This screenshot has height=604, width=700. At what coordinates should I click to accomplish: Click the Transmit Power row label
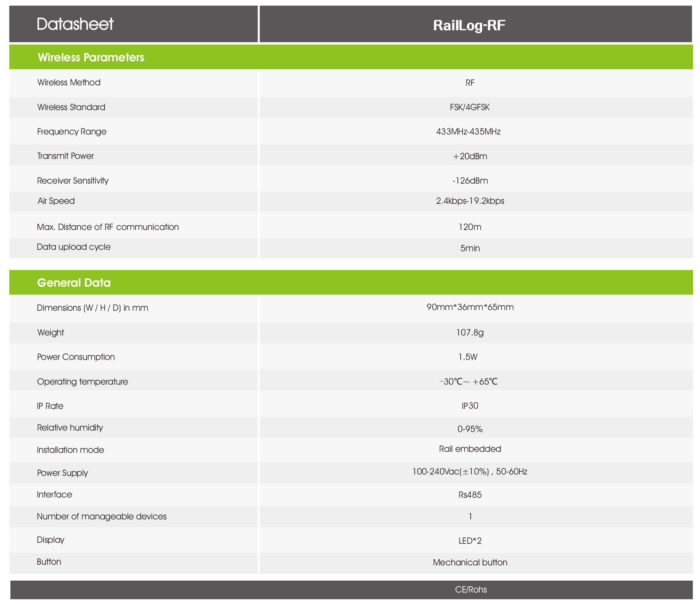pyautogui.click(x=65, y=156)
